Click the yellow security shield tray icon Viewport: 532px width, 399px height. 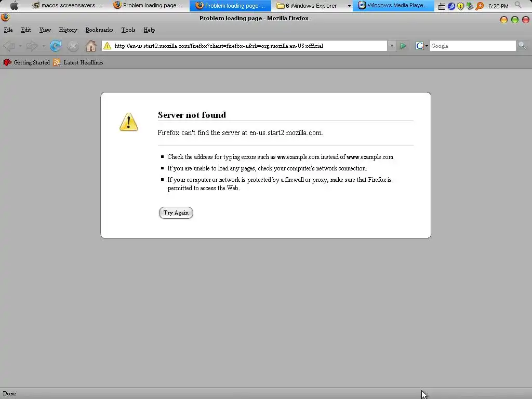coord(460,6)
